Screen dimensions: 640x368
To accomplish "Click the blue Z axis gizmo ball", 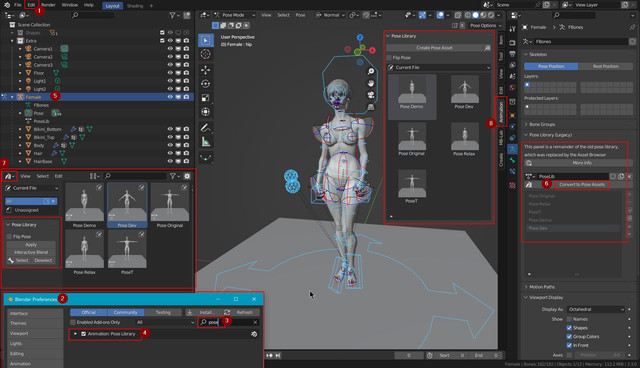I will point(360,37).
